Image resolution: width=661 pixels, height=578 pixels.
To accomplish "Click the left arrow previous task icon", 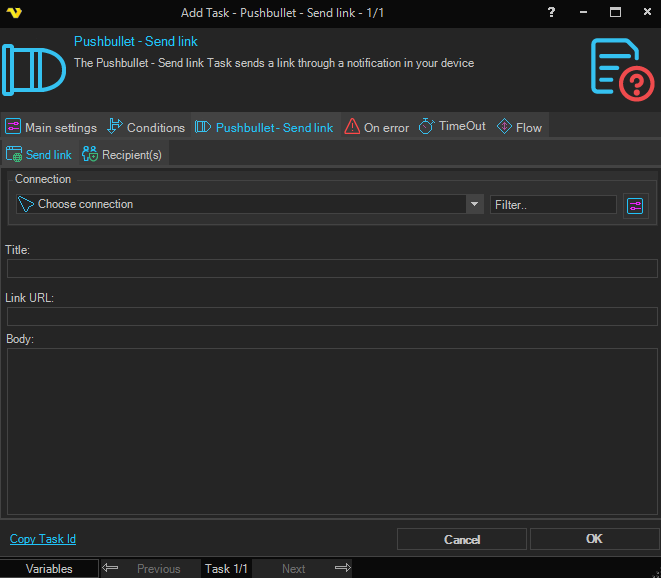I will (x=111, y=568).
